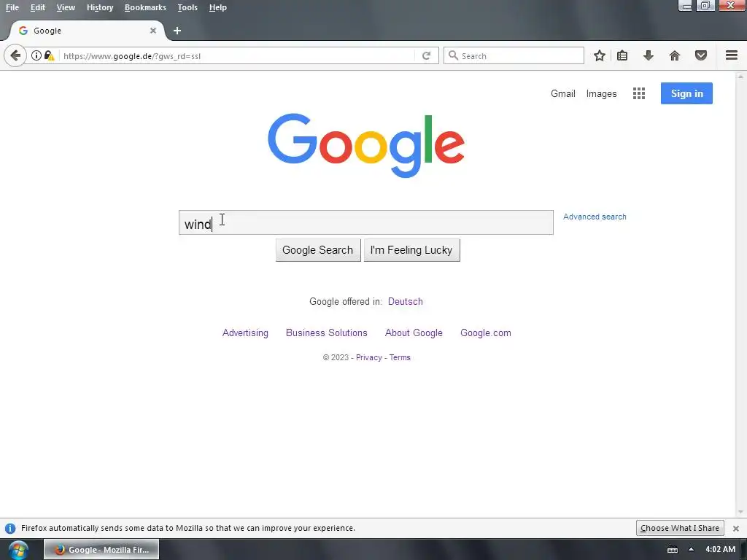
Task: Go to the Firefox home page icon
Action: [x=675, y=55]
